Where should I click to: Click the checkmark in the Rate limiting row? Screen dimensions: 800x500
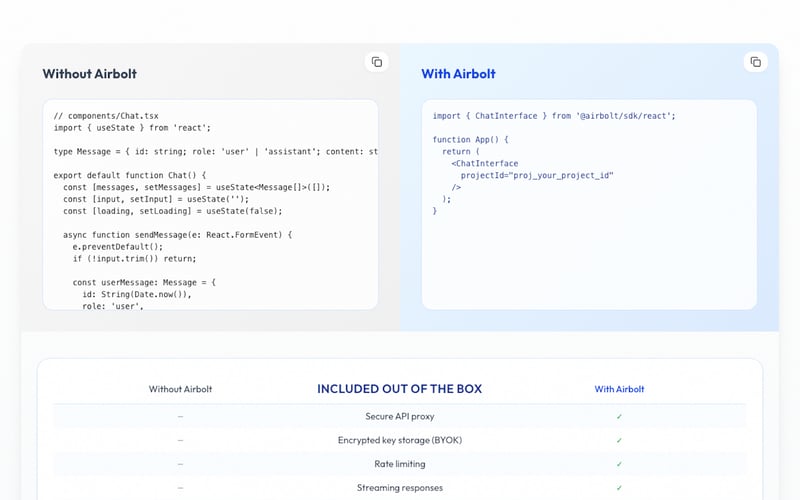pyautogui.click(x=619, y=464)
